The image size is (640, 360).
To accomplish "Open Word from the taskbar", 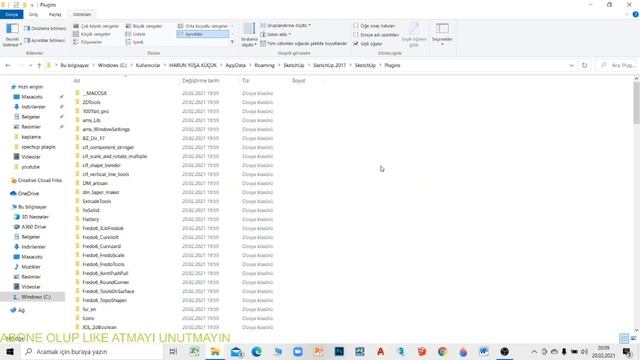I will click(484, 351).
